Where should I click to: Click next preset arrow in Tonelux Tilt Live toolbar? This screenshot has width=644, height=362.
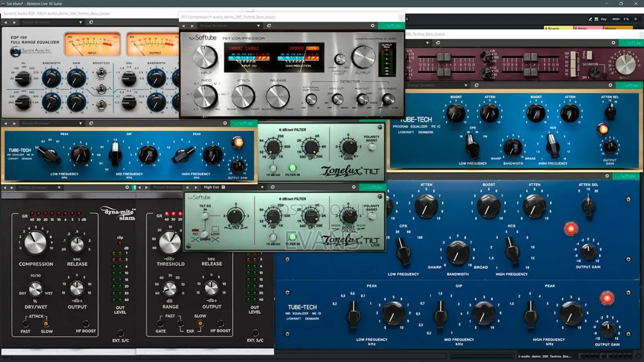pos(196,187)
